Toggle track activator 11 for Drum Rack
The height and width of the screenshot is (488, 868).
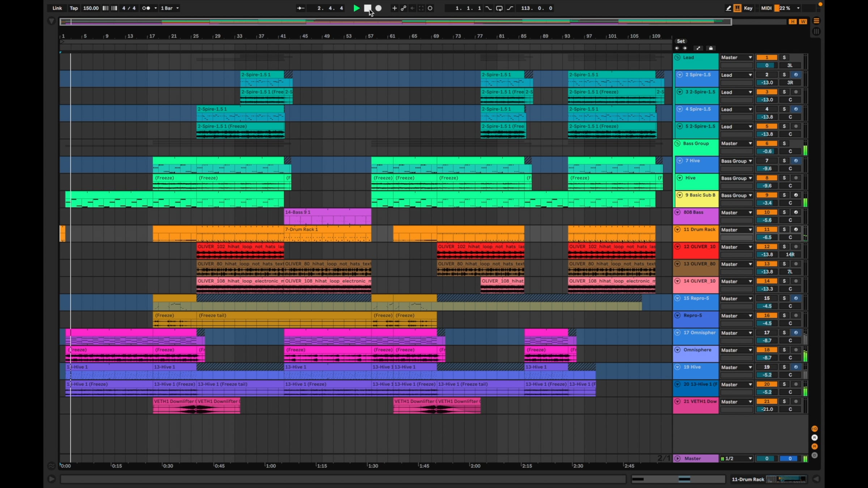766,230
